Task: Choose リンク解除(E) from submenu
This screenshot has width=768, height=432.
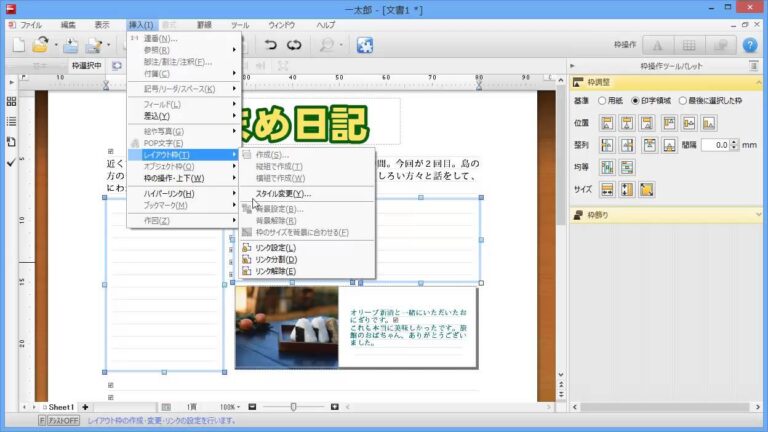Action: (x=307, y=271)
